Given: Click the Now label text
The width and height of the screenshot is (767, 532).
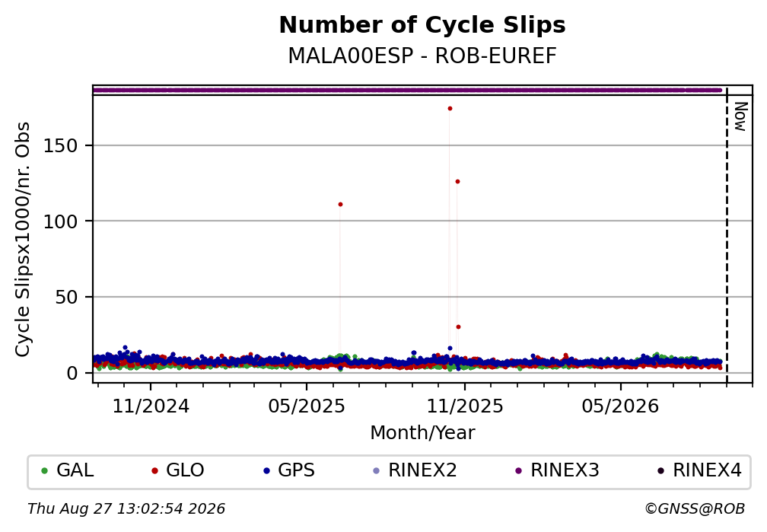Looking at the screenshot, I should coord(741,116).
